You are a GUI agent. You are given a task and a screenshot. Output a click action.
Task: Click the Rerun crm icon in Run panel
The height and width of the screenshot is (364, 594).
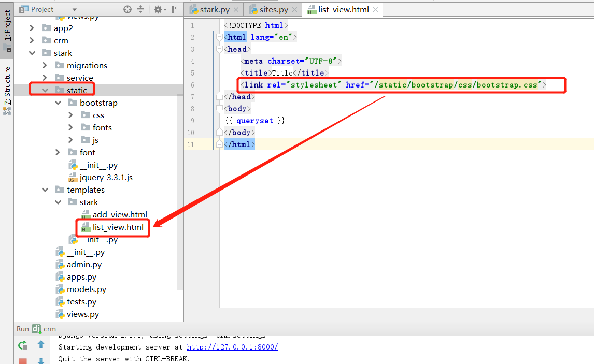23,345
